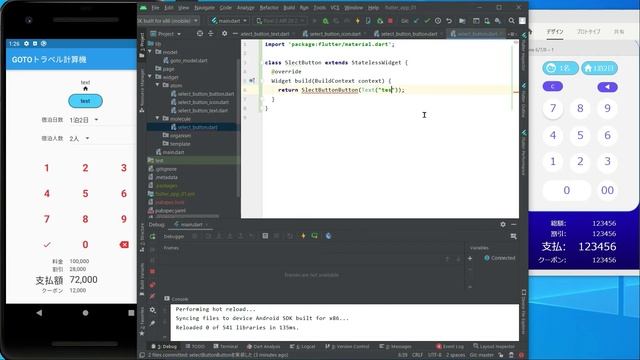Open main.dart file in project tree
640x360 pixels.
point(170,152)
